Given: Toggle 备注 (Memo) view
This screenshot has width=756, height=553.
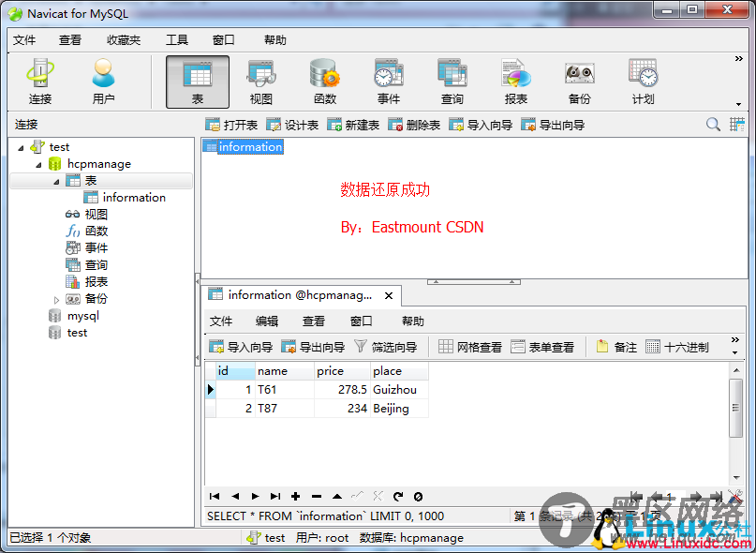Looking at the screenshot, I should (616, 347).
